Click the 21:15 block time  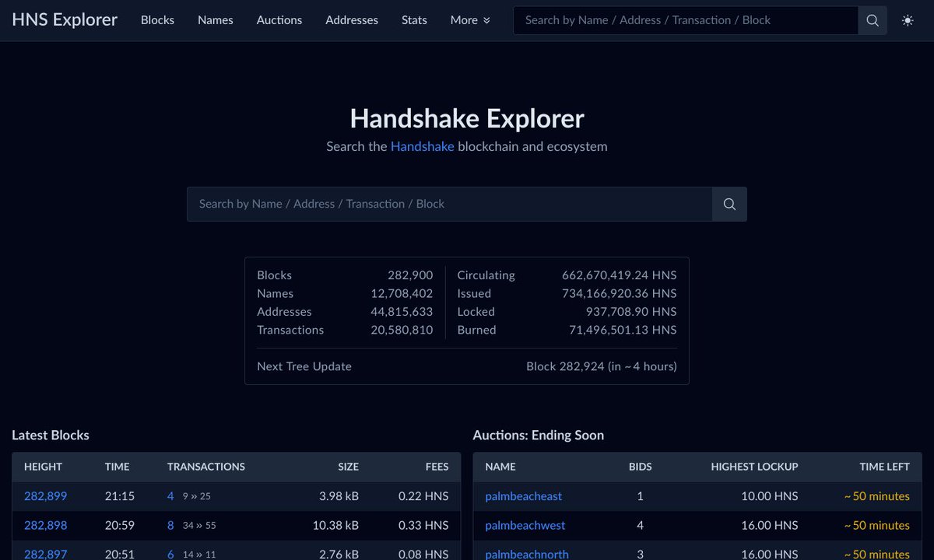(x=120, y=496)
